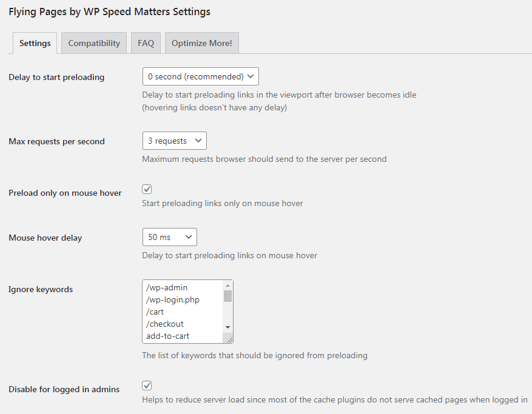Click the Ignore keywords scrollbar down arrow
Screen dimensions: 532x414
pyautogui.click(x=227, y=327)
